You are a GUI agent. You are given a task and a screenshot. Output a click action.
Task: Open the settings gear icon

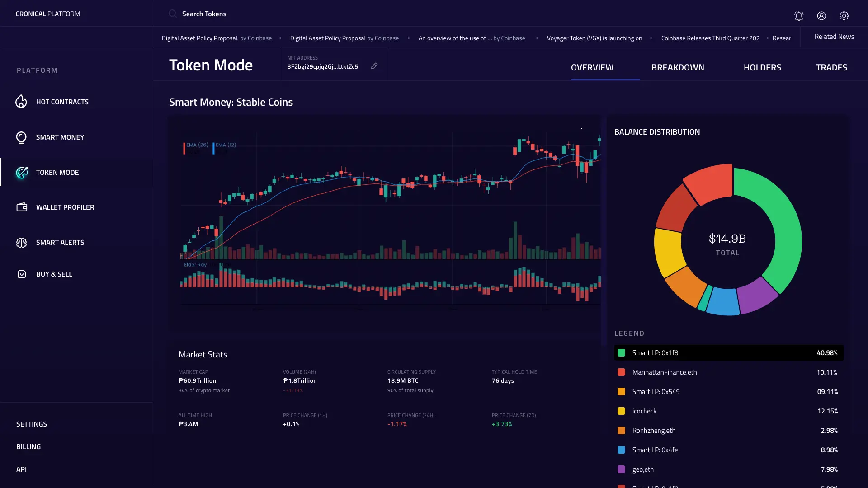coord(844,16)
